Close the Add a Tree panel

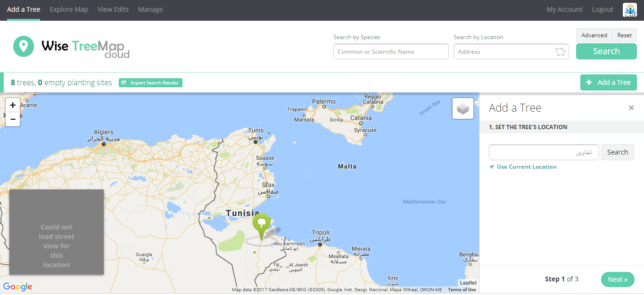[631, 108]
